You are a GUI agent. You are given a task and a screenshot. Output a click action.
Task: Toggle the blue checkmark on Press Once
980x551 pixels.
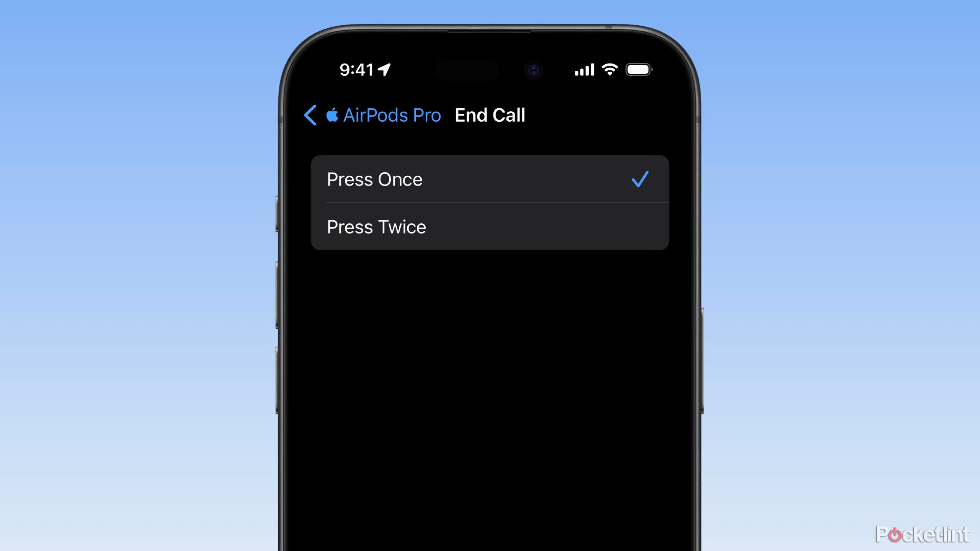(x=639, y=179)
